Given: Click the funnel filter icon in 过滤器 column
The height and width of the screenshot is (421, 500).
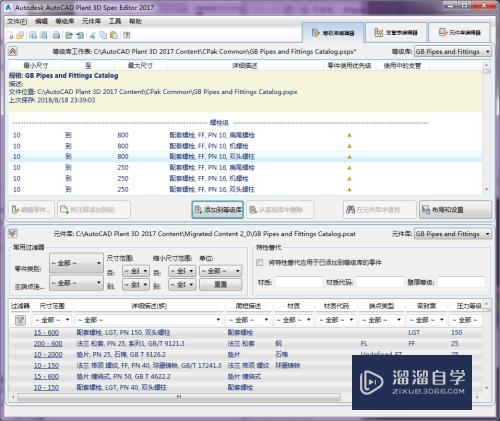Looking at the screenshot, I should [20, 320].
